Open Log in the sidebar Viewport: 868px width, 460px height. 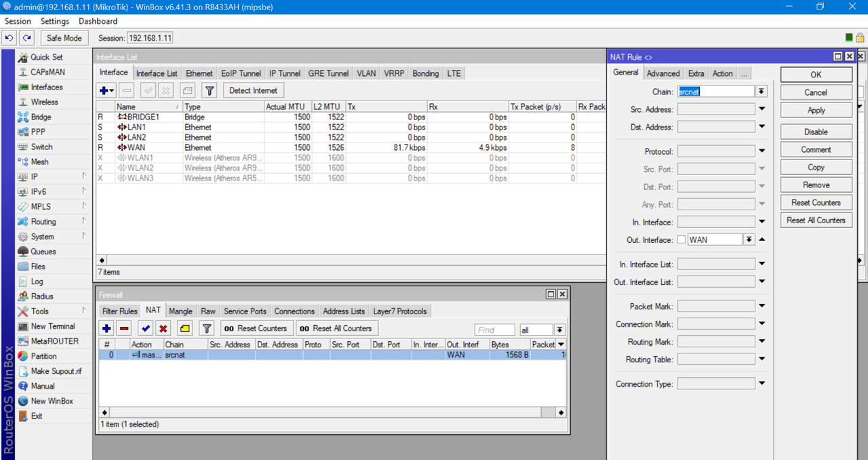pyautogui.click(x=37, y=281)
